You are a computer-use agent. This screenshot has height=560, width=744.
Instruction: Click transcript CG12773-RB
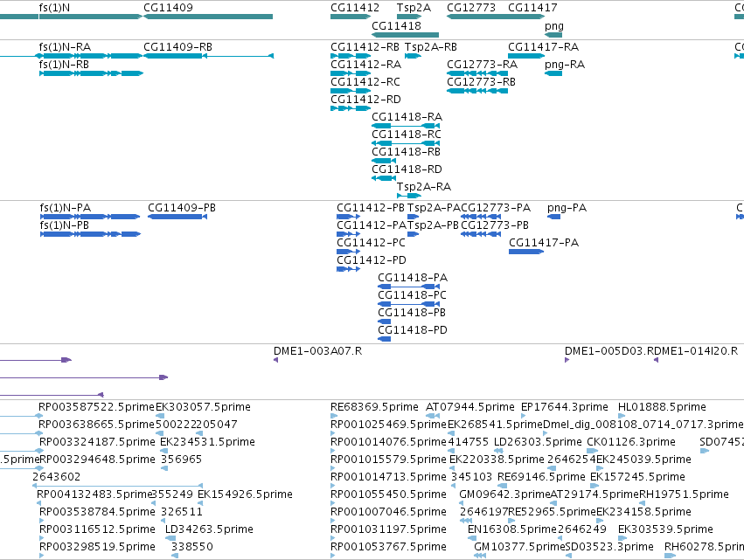pyautogui.click(x=477, y=91)
